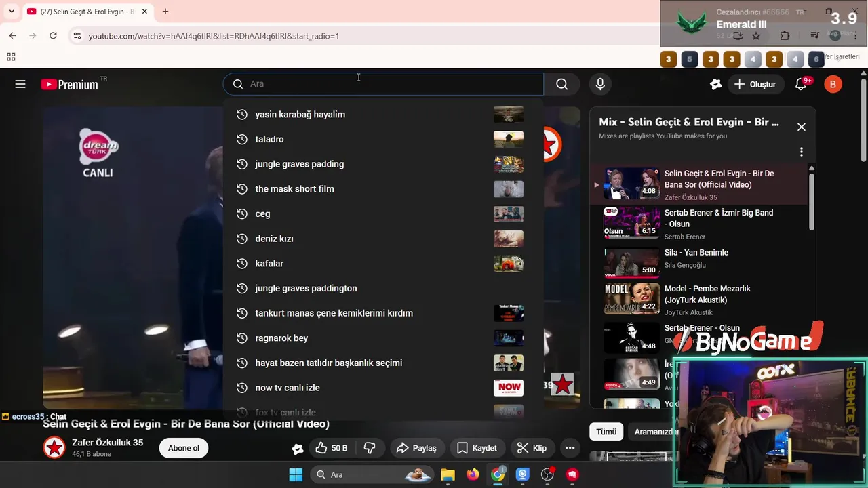The width and height of the screenshot is (868, 488).
Task: Subscribe with Abone ol button
Action: pos(184,448)
